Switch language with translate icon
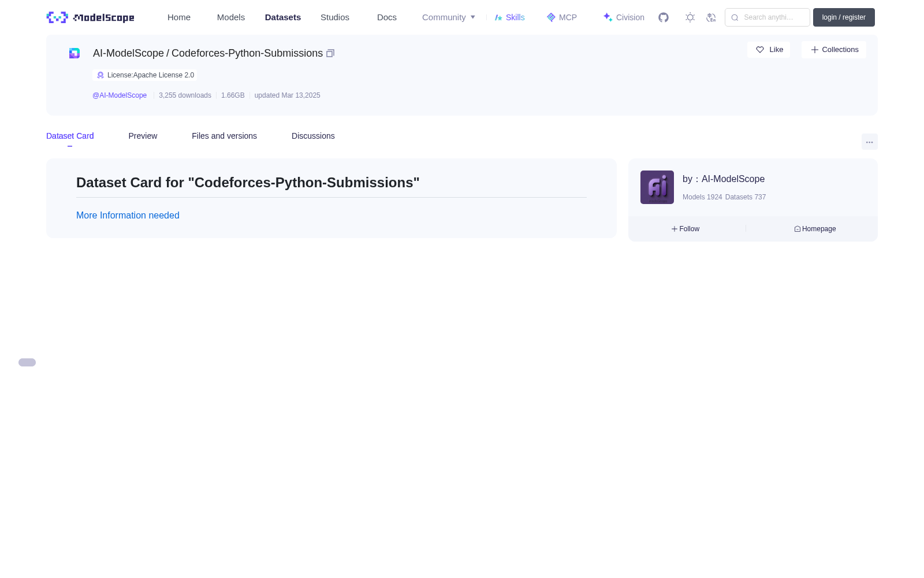The height and width of the screenshot is (578, 924). 711,17
